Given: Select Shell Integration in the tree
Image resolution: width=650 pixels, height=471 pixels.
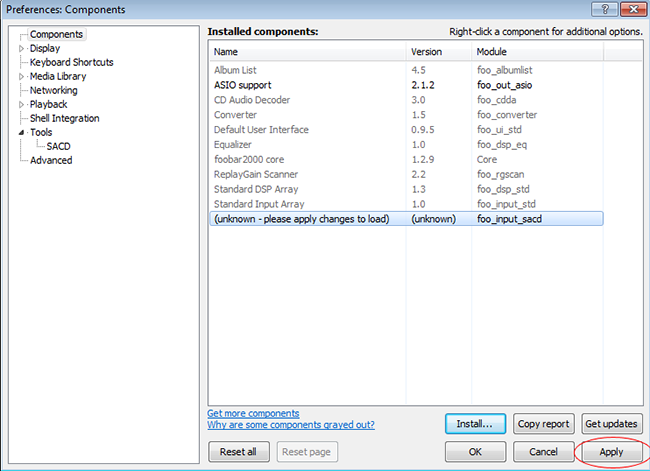Looking at the screenshot, I should [64, 118].
